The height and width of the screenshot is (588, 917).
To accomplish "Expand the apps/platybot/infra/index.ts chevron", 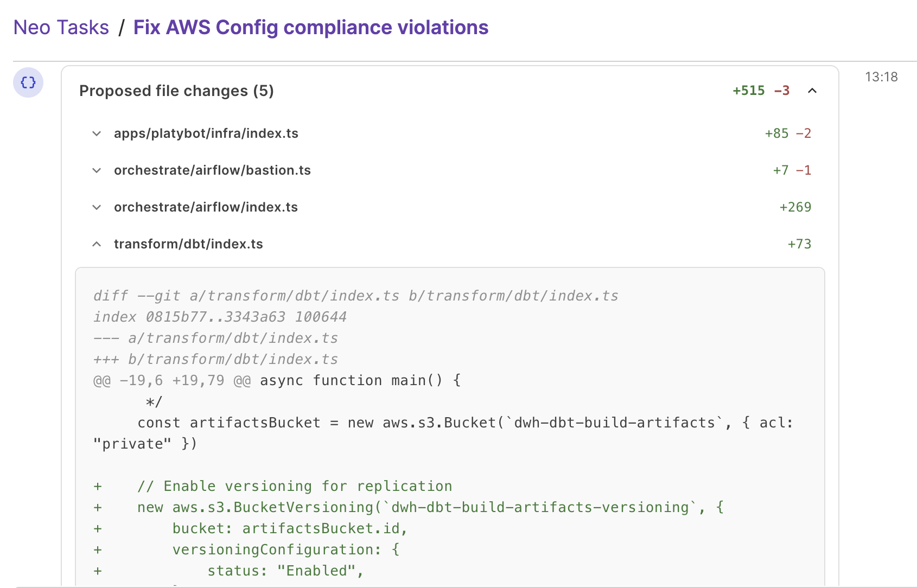I will pyautogui.click(x=97, y=133).
